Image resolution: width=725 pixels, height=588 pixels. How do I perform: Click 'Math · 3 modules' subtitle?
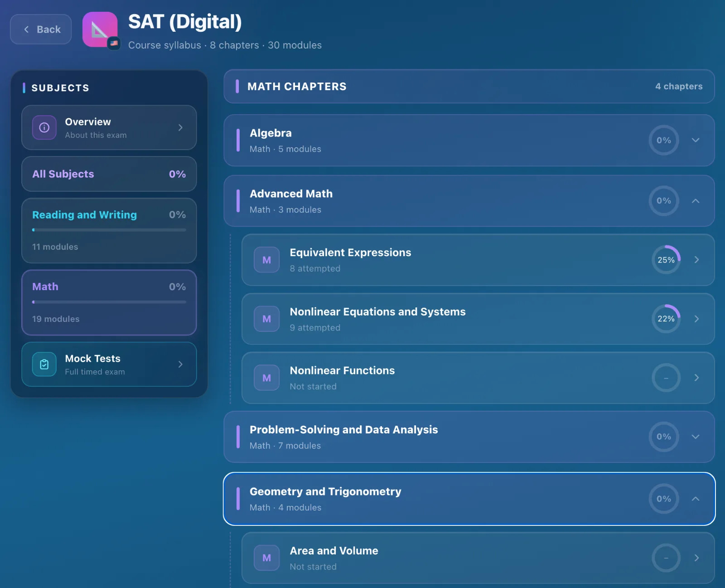click(x=285, y=210)
